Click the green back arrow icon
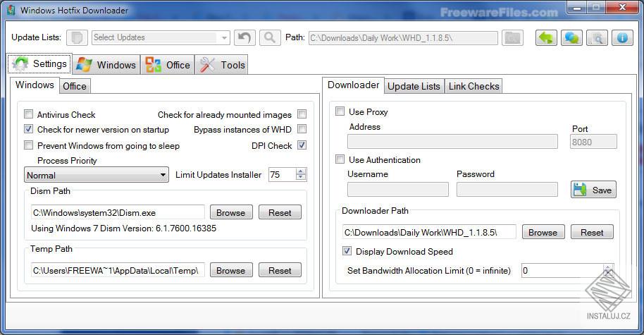Viewport: 644px width, 335px height. 546,38
